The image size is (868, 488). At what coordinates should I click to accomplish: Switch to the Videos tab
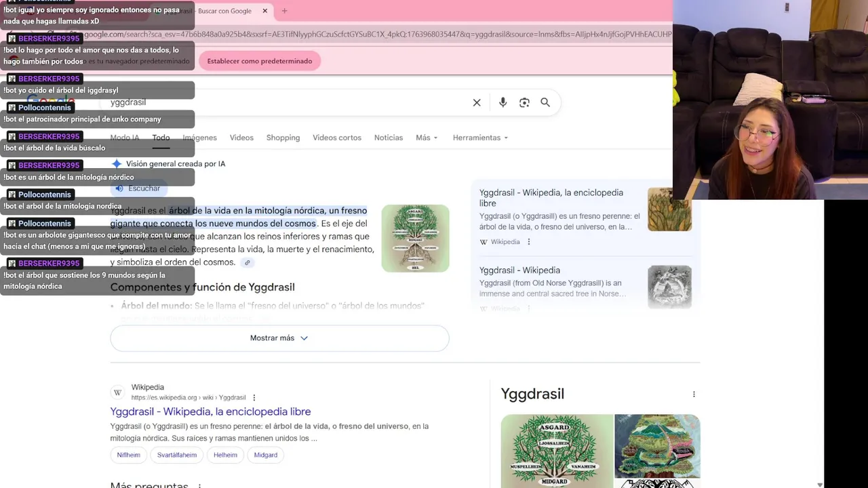(x=241, y=138)
